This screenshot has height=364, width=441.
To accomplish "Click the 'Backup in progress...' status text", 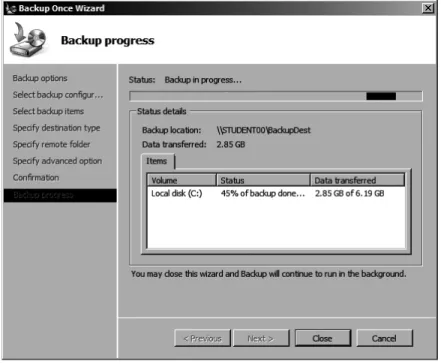I will (203, 80).
